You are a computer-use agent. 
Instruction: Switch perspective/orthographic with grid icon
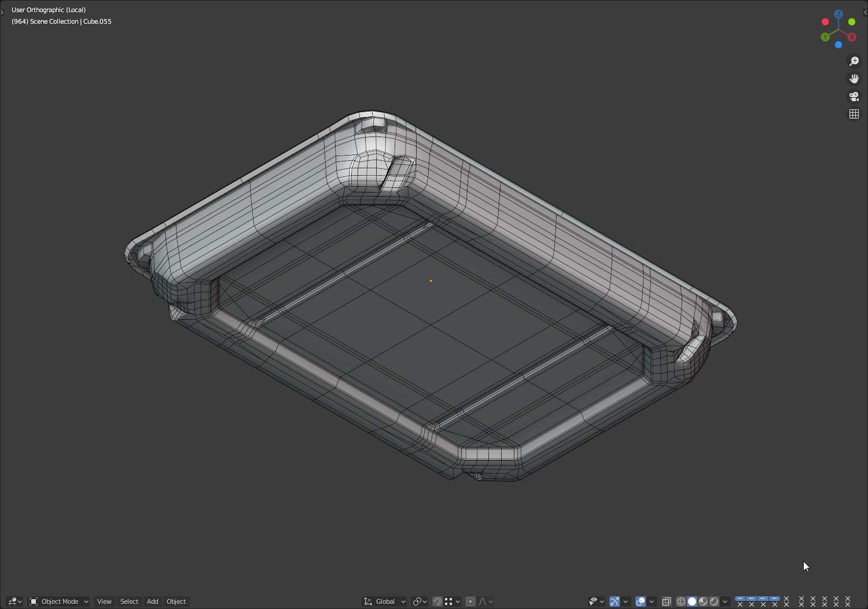(854, 114)
